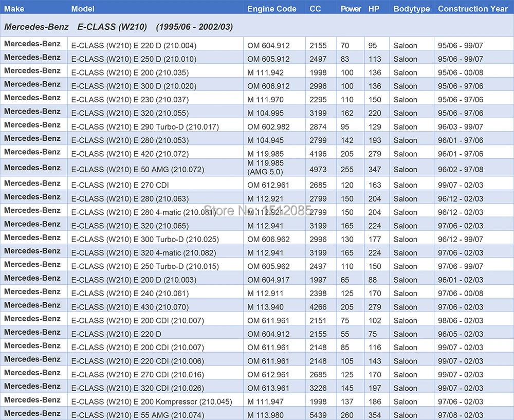This screenshot has height=420, width=514.
Task: Click the HP column header
Action: click(x=374, y=9)
